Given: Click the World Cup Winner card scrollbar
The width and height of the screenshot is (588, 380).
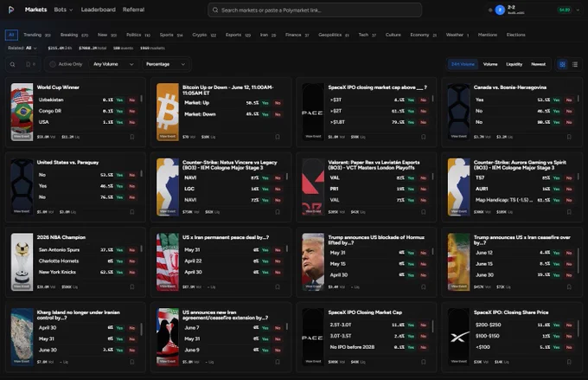Looking at the screenshot, I should point(141,99).
